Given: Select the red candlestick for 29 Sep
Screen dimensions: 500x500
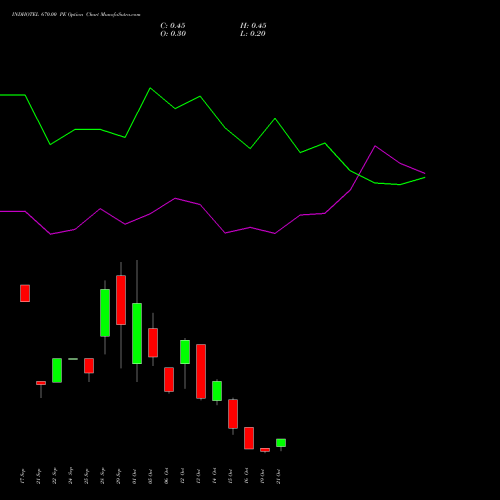Looking at the screenshot, I should (x=121, y=300).
